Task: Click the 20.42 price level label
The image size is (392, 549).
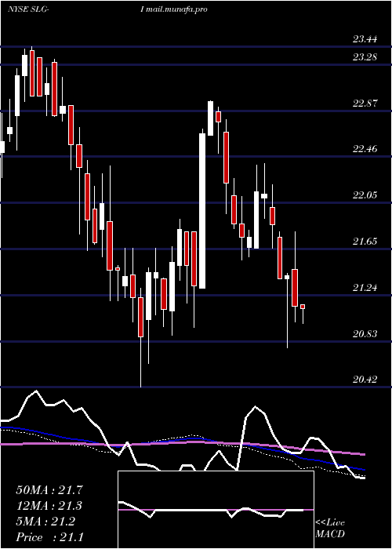Action: pos(365,379)
